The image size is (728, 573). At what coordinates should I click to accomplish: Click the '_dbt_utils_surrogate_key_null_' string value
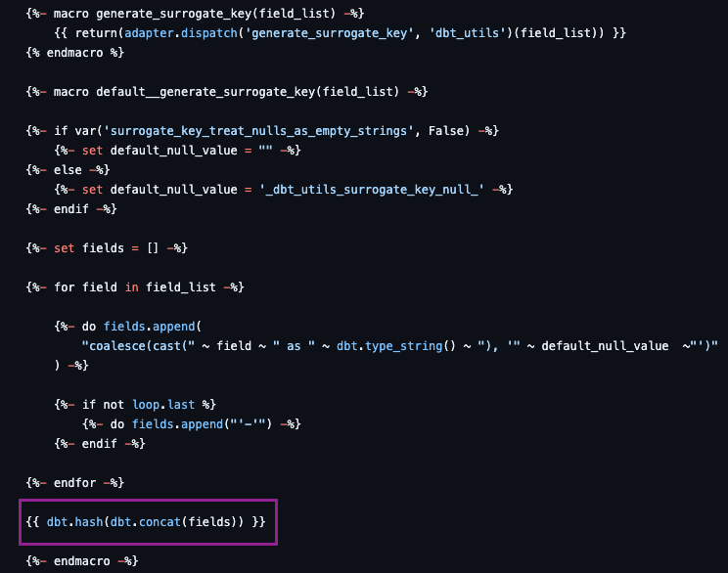(372, 190)
